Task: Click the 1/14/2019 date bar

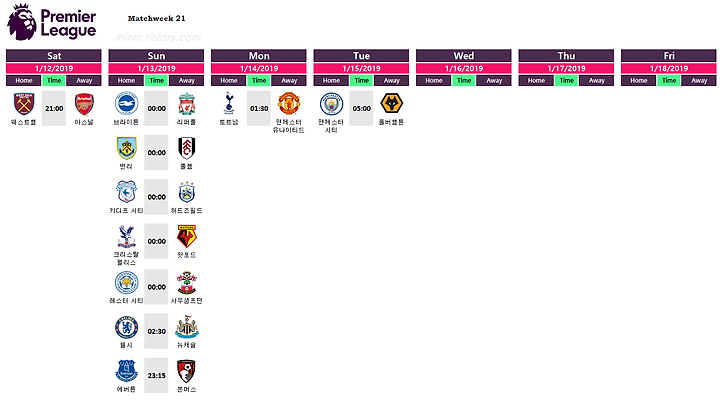Action: [x=259, y=68]
